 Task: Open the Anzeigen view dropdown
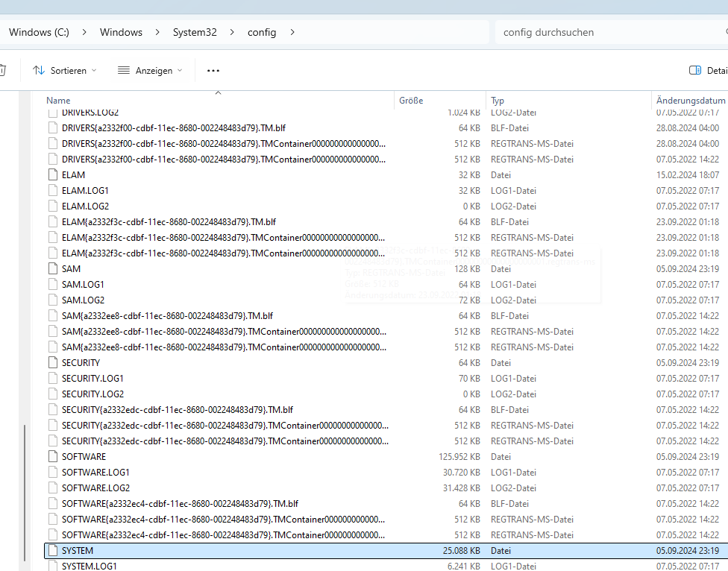150,71
